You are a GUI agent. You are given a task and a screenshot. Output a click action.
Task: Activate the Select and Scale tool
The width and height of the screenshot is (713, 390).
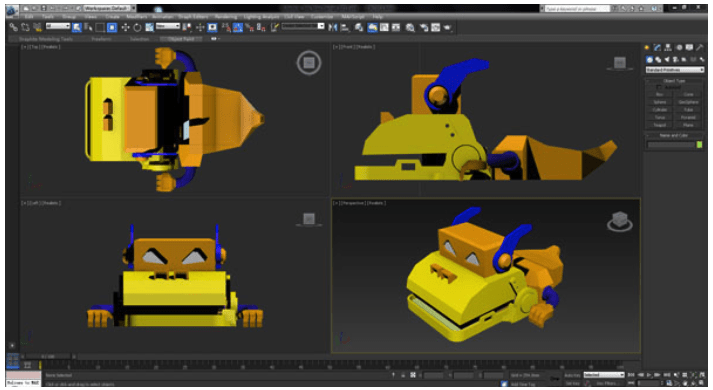click(x=149, y=28)
